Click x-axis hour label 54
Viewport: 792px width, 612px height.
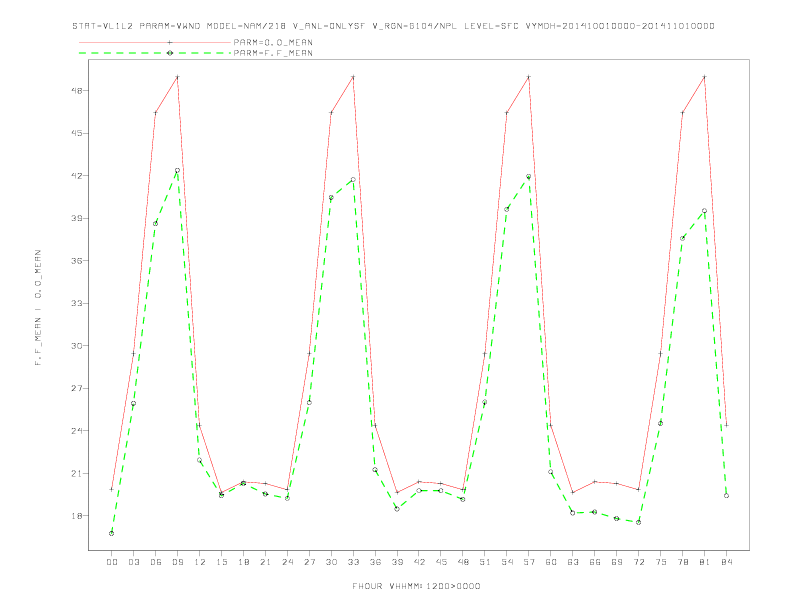[x=507, y=562]
